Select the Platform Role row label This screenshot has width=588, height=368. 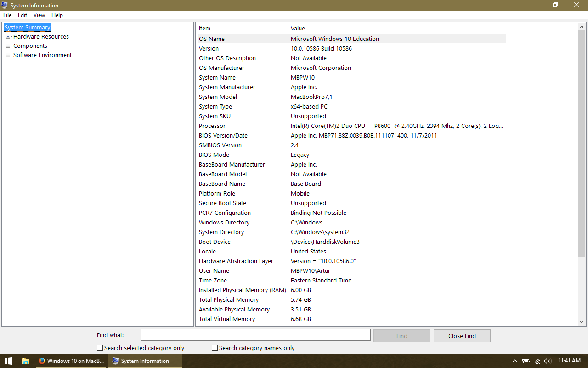coord(217,194)
